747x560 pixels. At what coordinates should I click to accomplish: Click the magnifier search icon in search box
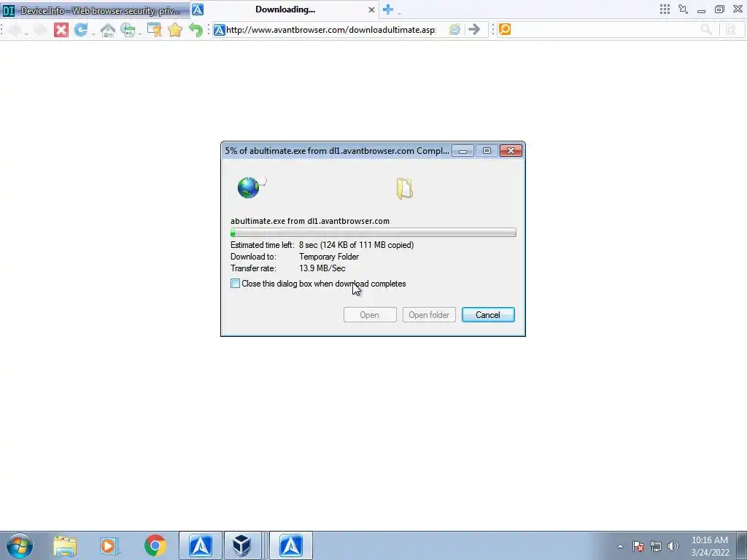point(706,29)
